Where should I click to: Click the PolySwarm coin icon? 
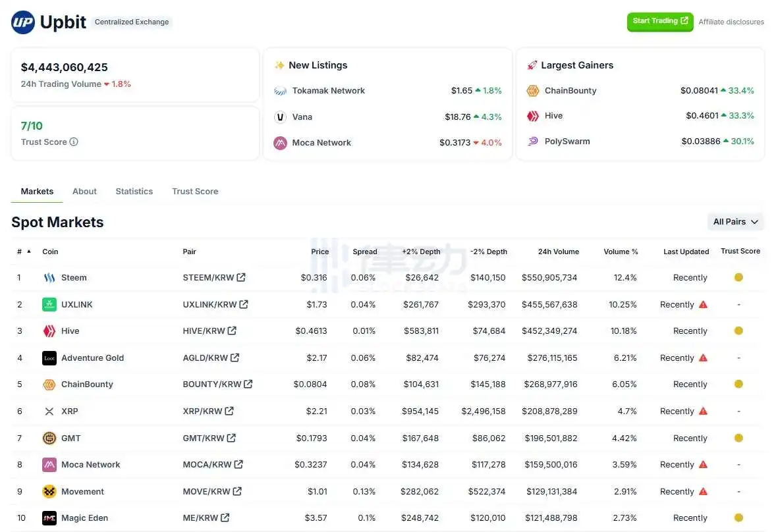(x=532, y=141)
